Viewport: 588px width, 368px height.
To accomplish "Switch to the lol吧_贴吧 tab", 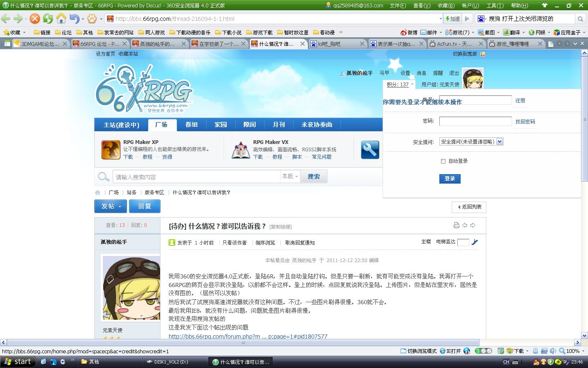I will 338,44.
